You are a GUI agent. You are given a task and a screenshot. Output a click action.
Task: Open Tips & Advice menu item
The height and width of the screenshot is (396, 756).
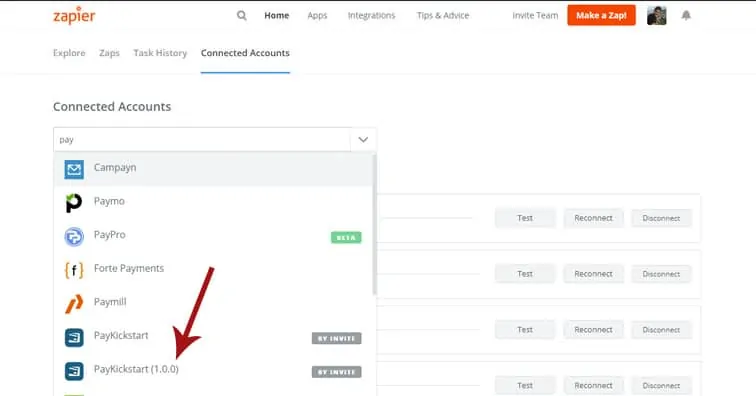click(x=443, y=15)
